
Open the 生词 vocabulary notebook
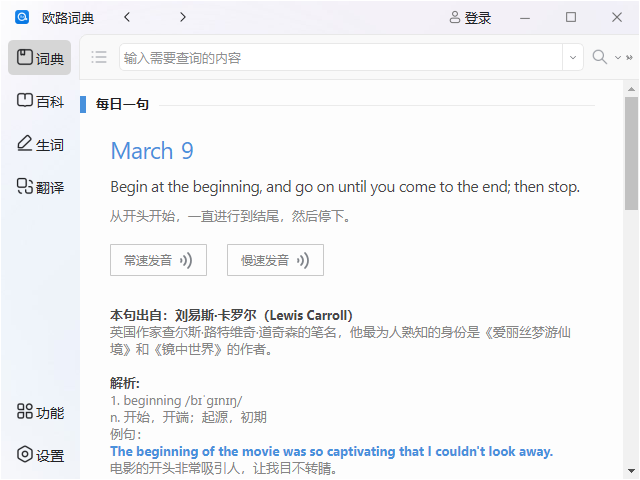40,144
